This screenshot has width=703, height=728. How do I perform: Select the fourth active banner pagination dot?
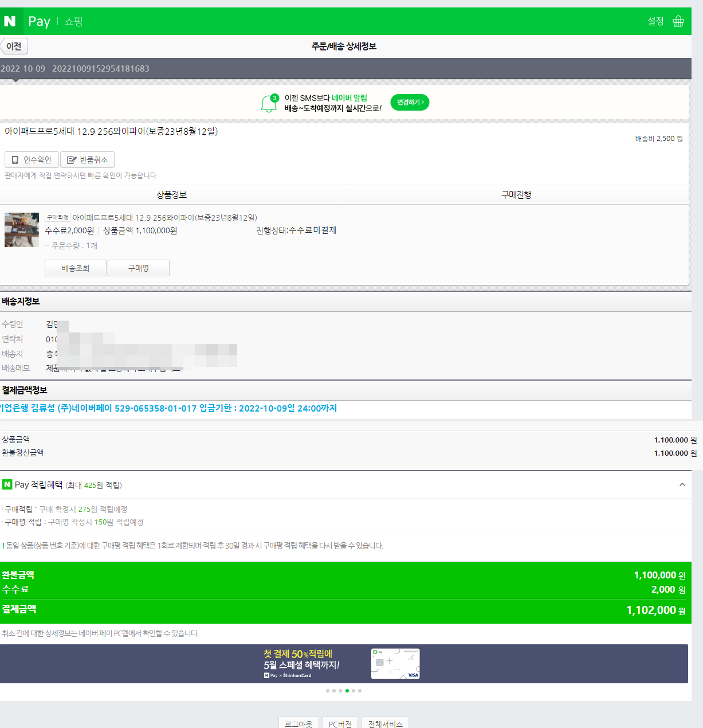pos(347,691)
